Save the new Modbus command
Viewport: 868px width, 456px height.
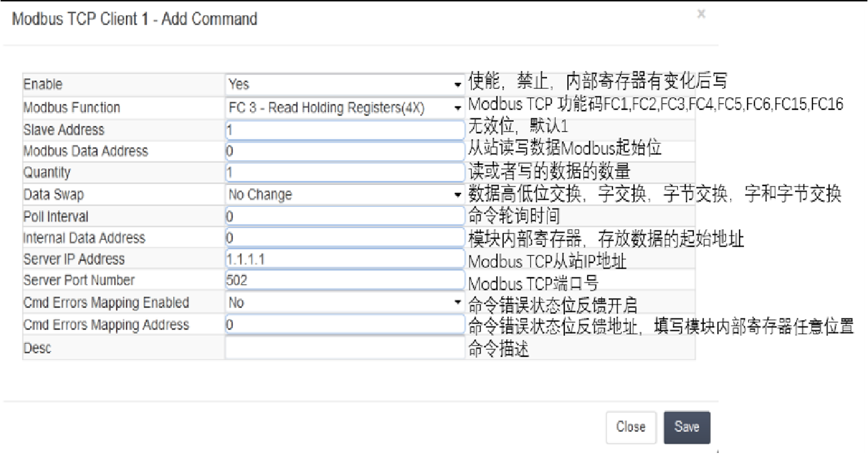click(x=687, y=427)
